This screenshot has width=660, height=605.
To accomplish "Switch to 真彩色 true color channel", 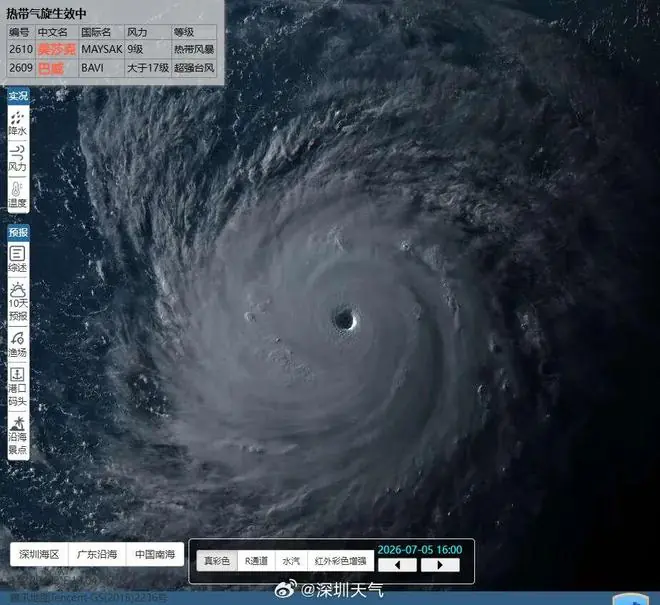I will click(x=217, y=561).
